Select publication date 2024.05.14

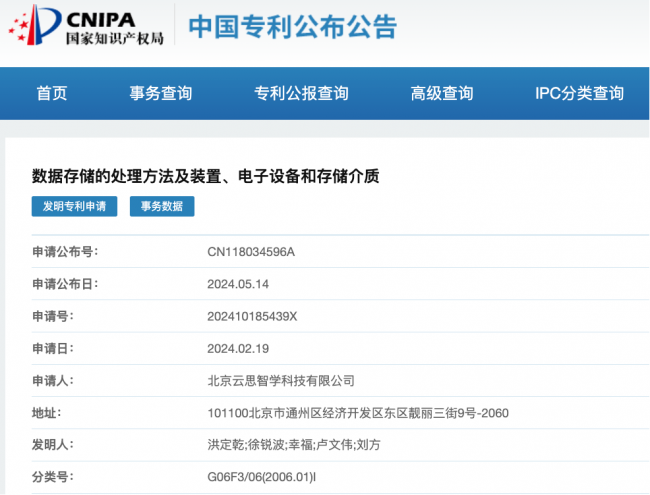238,284
